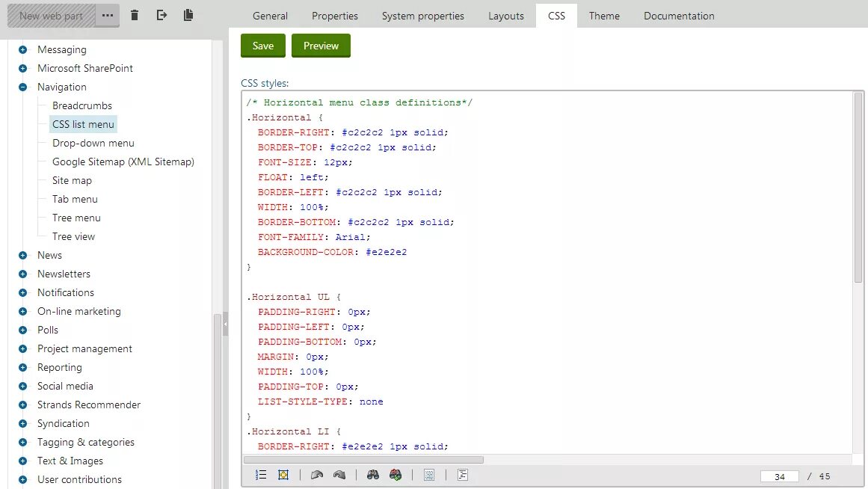Toggle fullscreen mode for the code editor

pos(283,475)
